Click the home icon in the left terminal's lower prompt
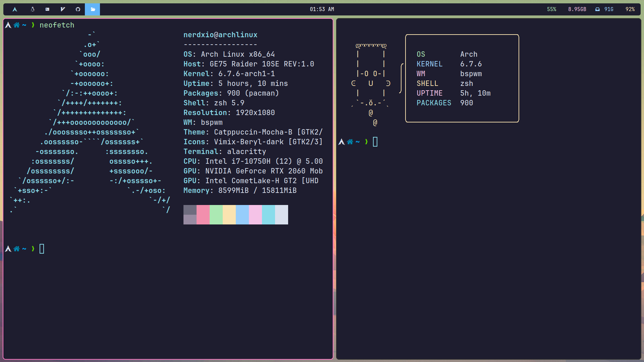 pos(16,249)
